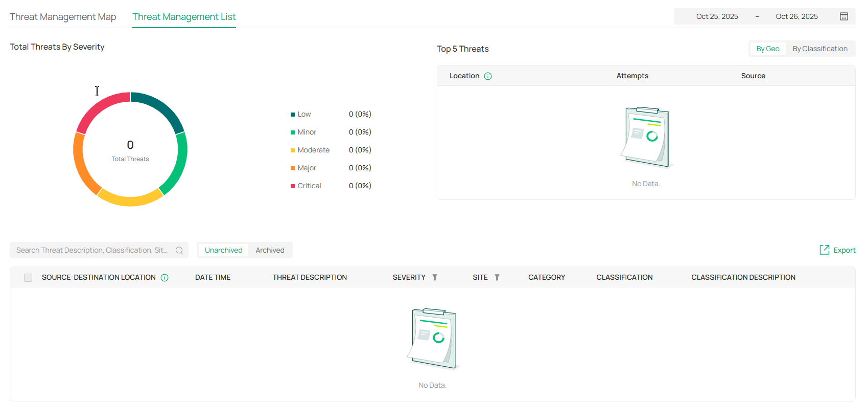Click the Minor severity legend swatch

click(x=293, y=132)
